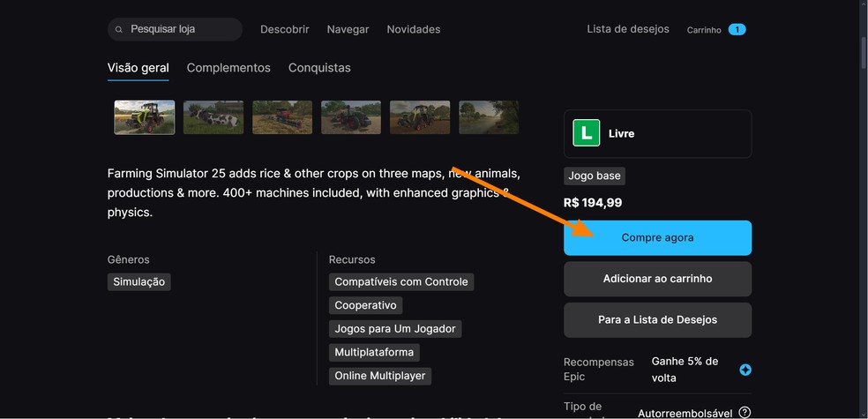868x419 pixels.
Task: Open Lista de desejos link
Action: pyautogui.click(x=628, y=29)
